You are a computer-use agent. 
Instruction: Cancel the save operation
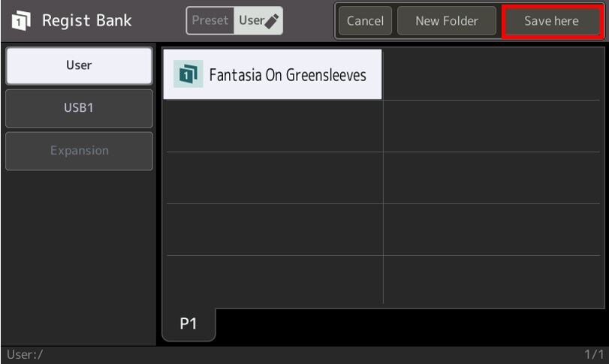pos(365,21)
